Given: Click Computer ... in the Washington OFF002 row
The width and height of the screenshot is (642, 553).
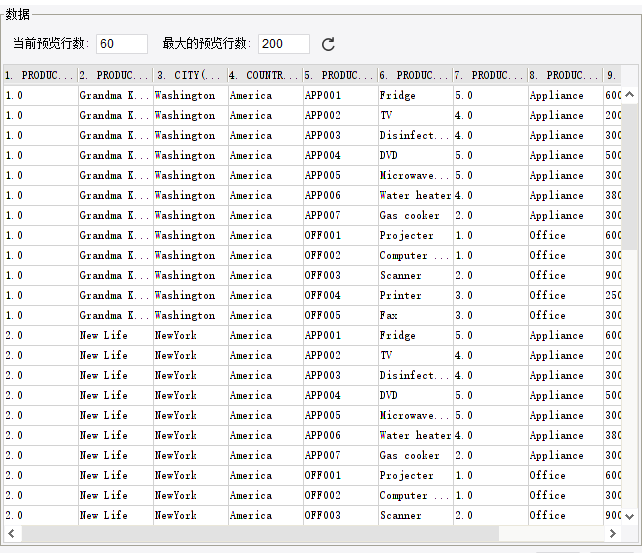Looking at the screenshot, I should click(x=415, y=256).
